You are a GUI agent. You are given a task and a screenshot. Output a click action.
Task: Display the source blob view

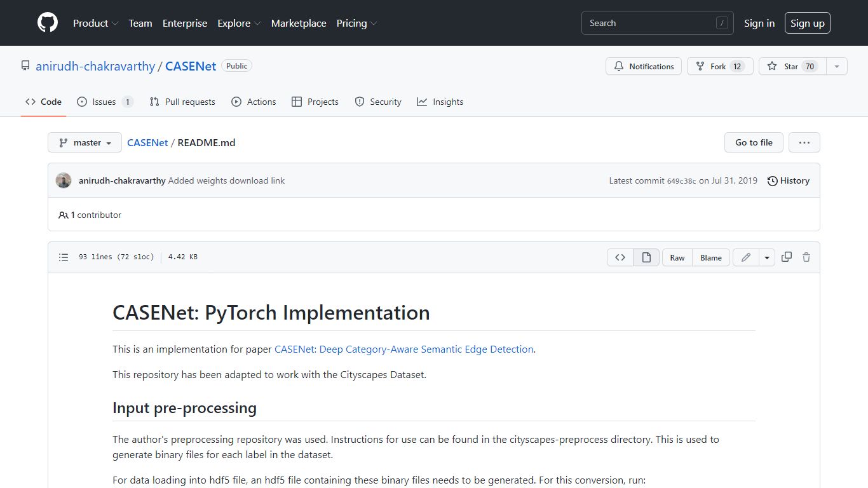click(620, 257)
